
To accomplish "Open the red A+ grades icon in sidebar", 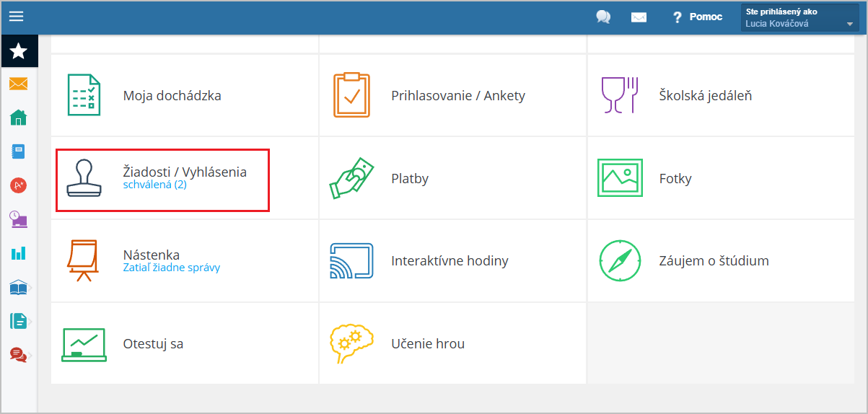I will tap(19, 185).
